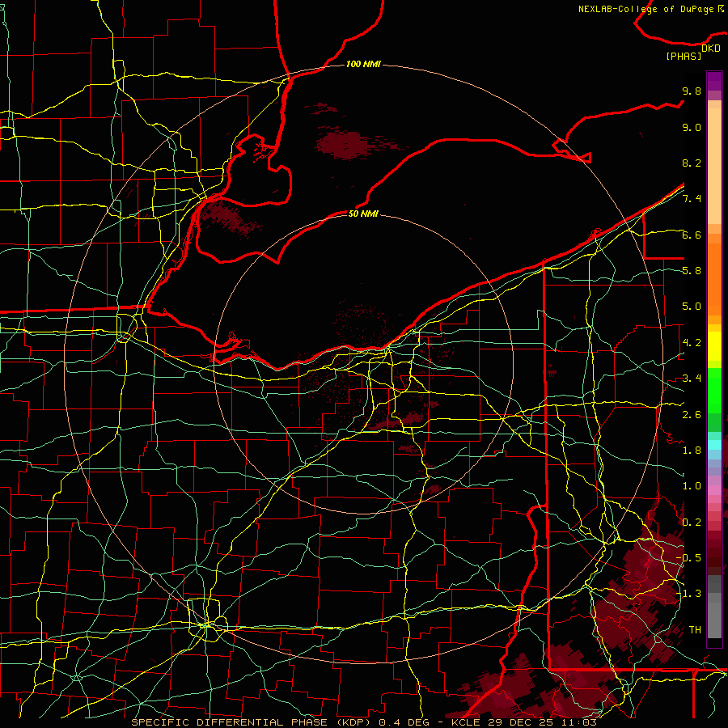Image resolution: width=728 pixels, height=728 pixels.
Task: Click the NEXLAB-College of DuPage credit text
Action: pyautogui.click(x=648, y=9)
